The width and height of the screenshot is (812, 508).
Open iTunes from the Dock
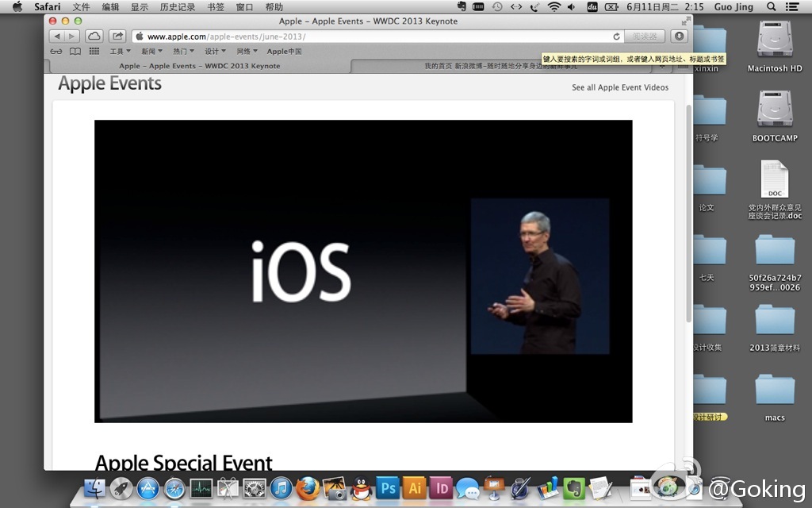tap(282, 489)
